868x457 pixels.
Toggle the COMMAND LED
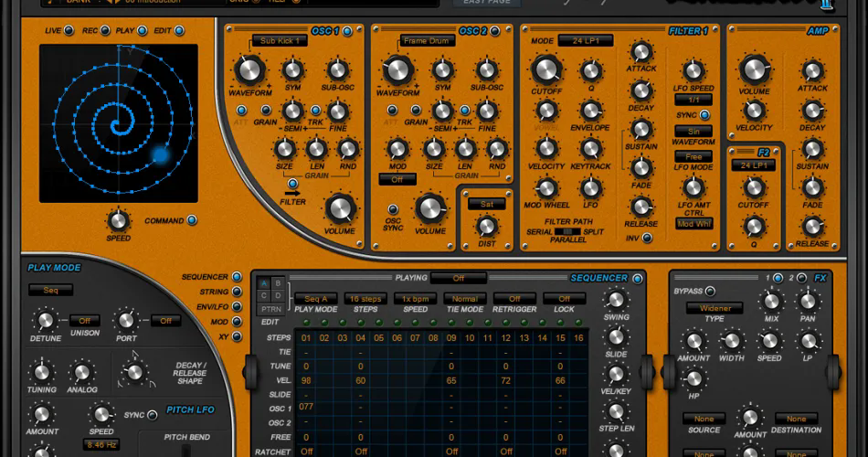click(x=192, y=220)
